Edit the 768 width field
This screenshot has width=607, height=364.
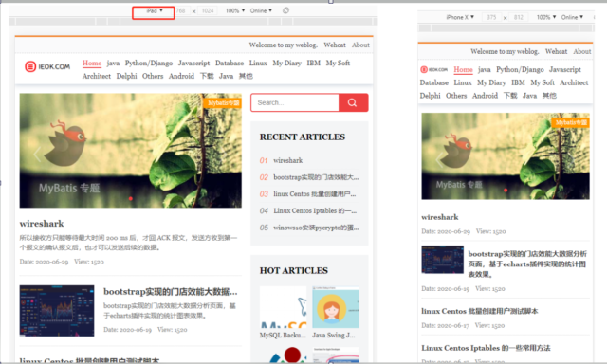click(181, 10)
